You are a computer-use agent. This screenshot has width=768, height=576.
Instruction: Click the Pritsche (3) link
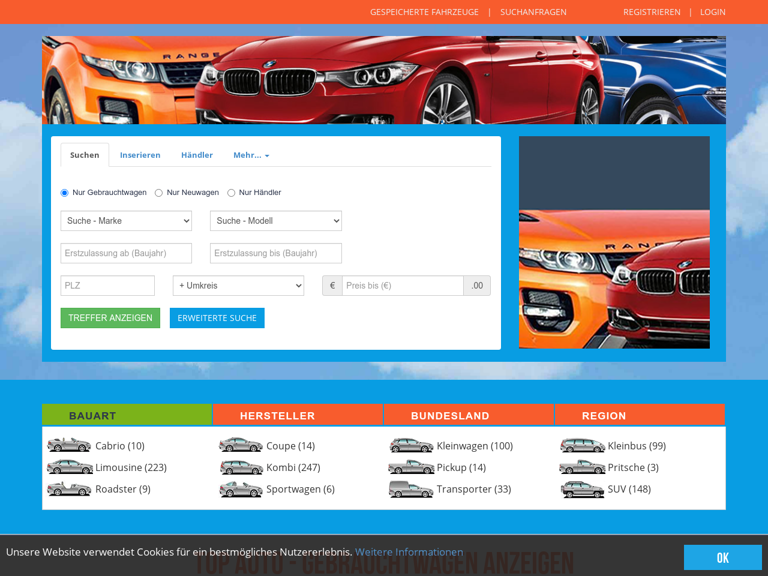coord(633,467)
